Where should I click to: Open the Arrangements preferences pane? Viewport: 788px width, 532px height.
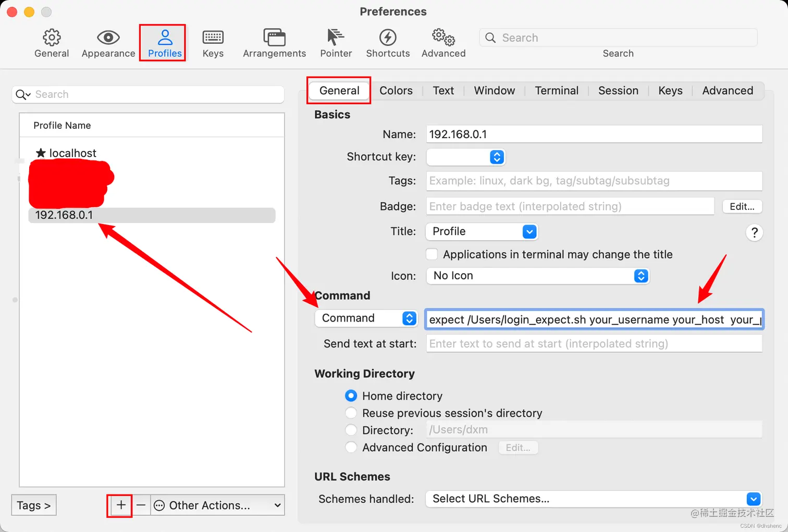[274, 43]
